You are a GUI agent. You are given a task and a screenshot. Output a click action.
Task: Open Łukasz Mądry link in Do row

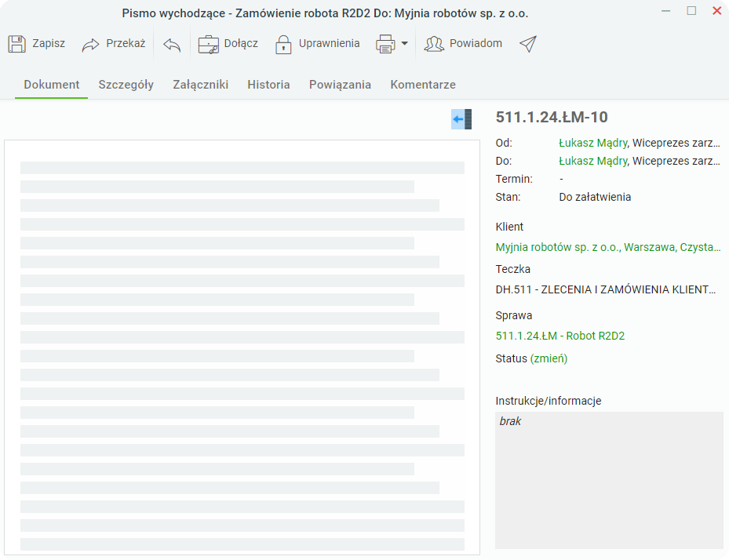tap(593, 161)
